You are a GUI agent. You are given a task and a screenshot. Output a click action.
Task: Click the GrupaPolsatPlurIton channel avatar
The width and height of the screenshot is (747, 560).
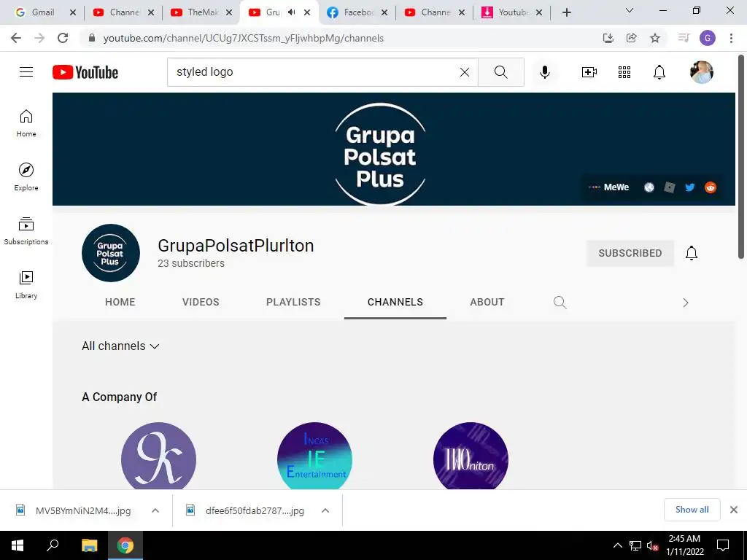[x=111, y=253]
